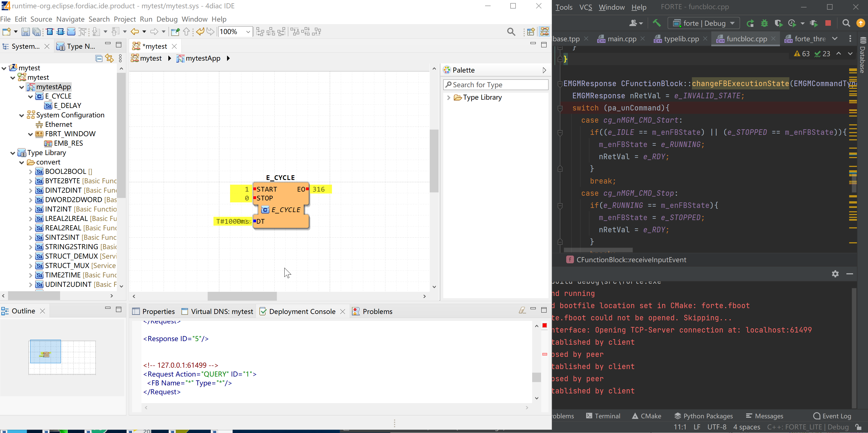Click the New wizard icon in 4diac toolbar

(6, 32)
